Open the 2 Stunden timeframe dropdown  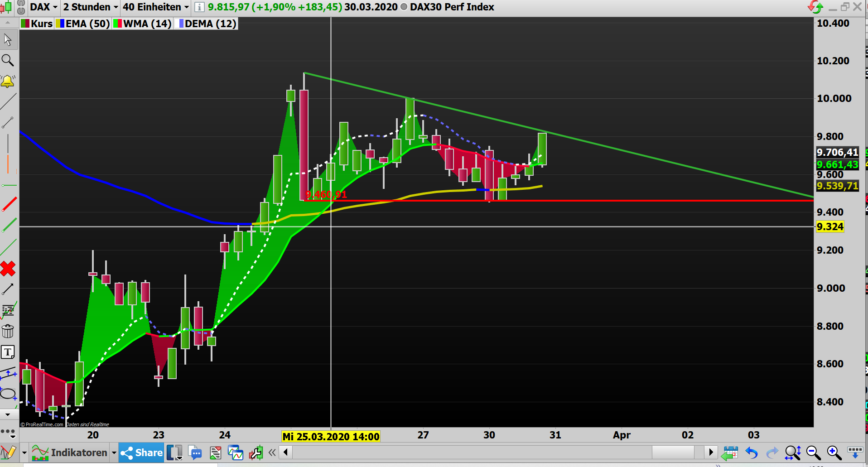coord(90,7)
